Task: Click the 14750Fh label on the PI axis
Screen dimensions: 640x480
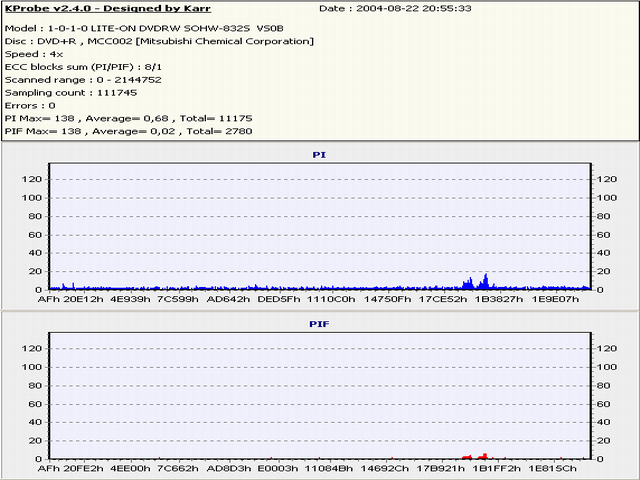Action: click(388, 299)
